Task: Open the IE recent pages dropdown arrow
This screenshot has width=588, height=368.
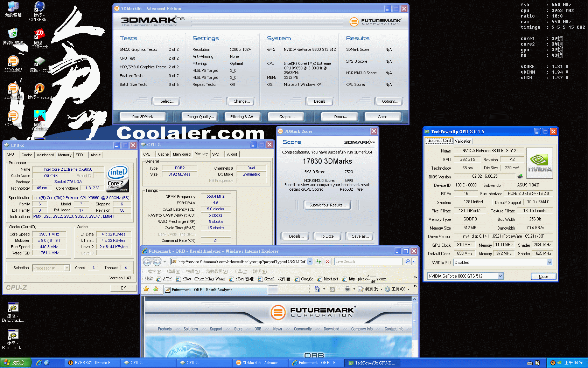Action: (164, 262)
